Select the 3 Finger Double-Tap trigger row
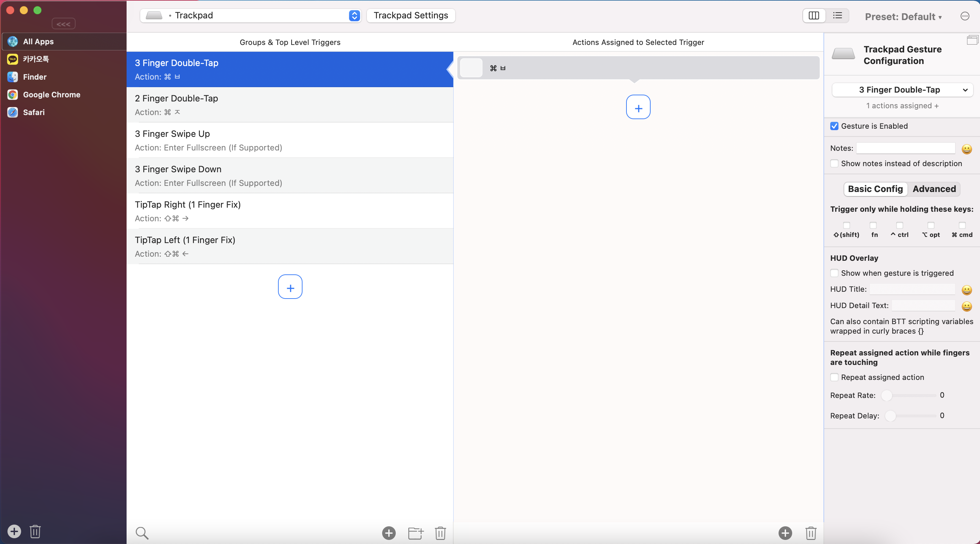The width and height of the screenshot is (980, 544). [290, 69]
